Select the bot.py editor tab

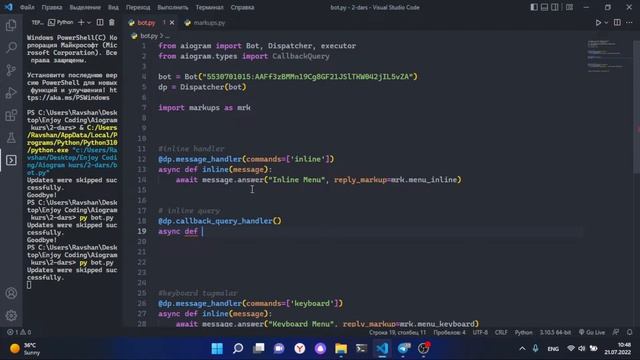[146, 23]
